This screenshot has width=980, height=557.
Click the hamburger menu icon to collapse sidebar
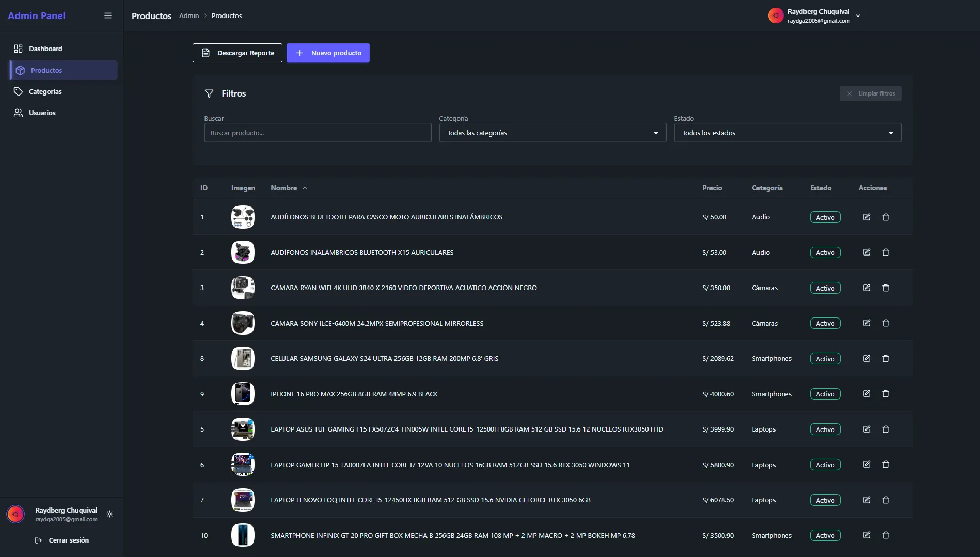(x=108, y=15)
